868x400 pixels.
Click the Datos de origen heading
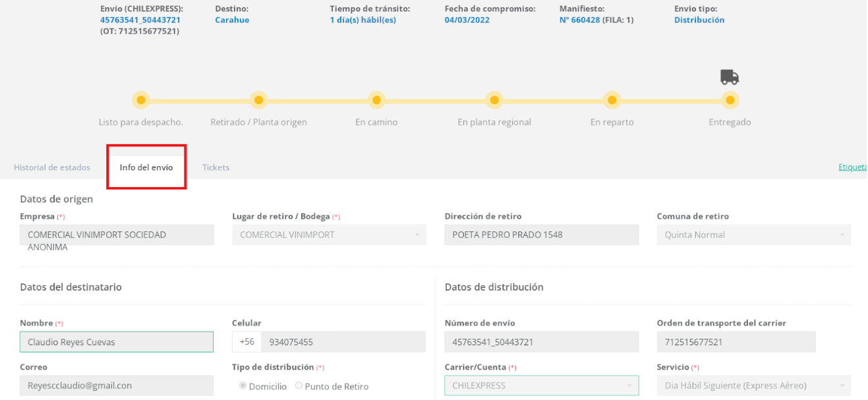pos(57,199)
